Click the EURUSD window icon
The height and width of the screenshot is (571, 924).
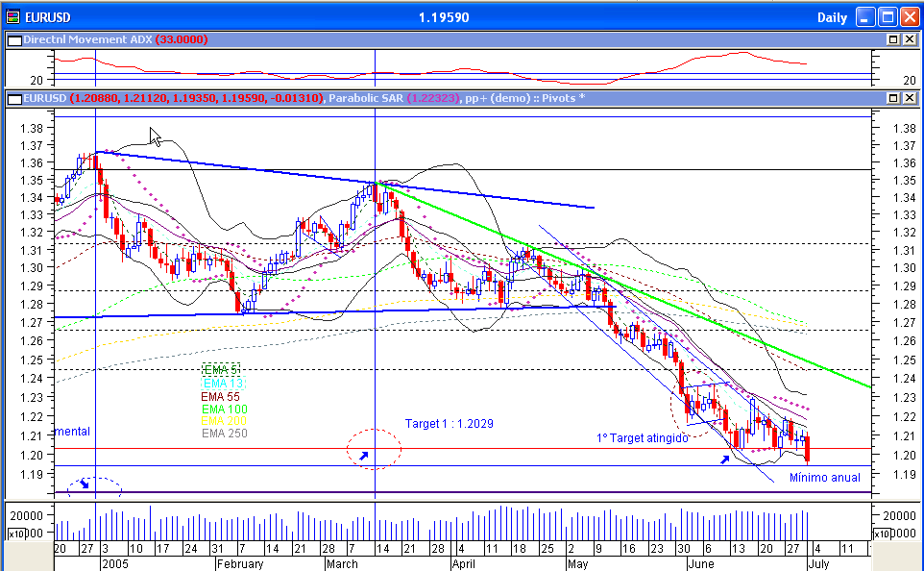pyautogui.click(x=12, y=16)
